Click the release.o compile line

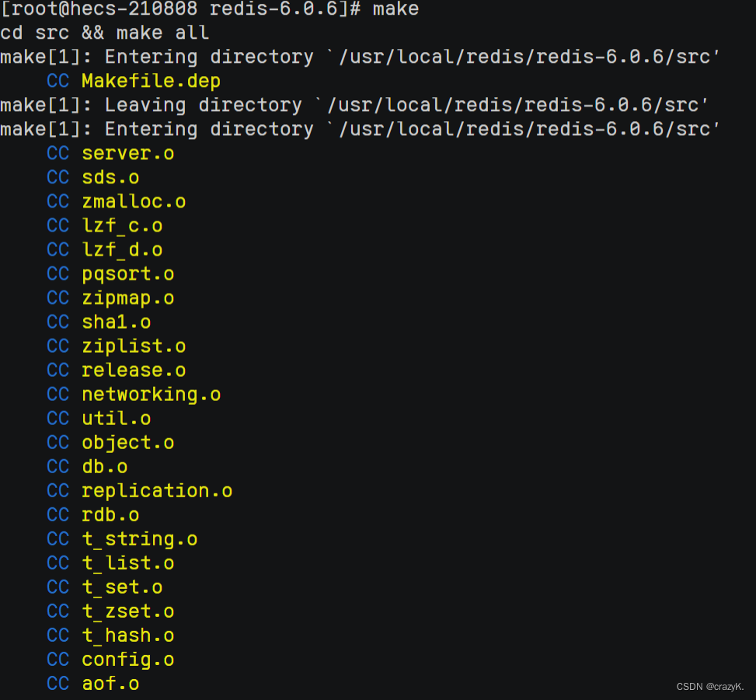pos(134,370)
